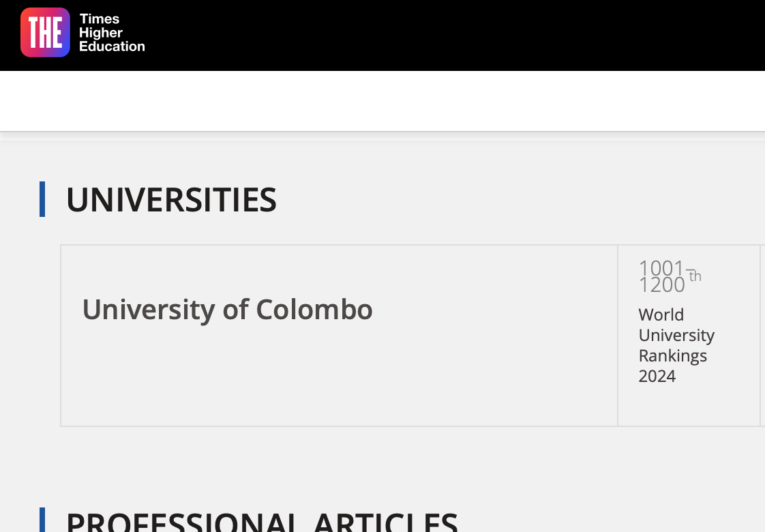Click the word 'World' in the ranking cell

click(x=661, y=315)
